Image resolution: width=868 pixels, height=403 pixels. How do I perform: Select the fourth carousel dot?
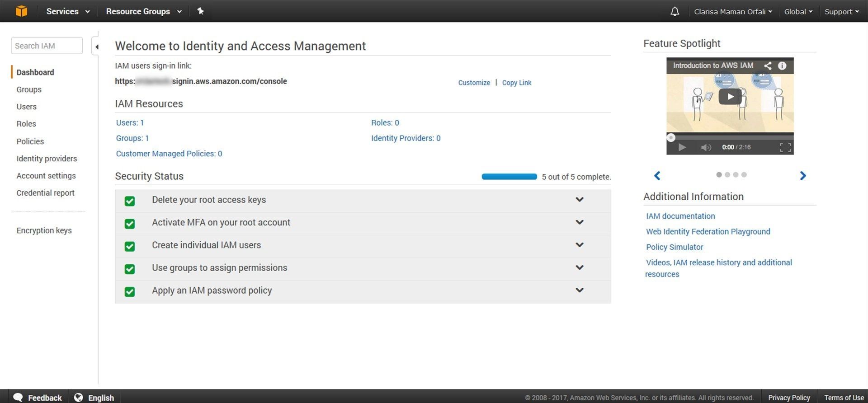tap(744, 175)
